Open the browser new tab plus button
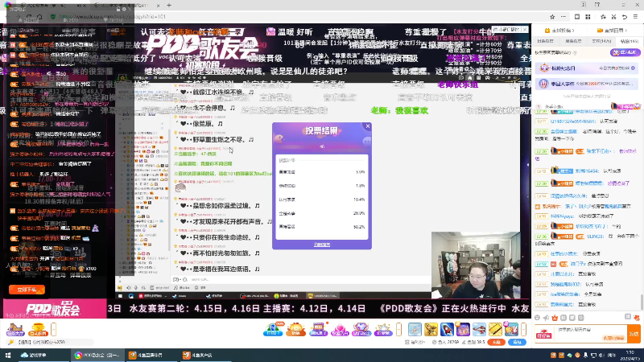 [169, 6]
